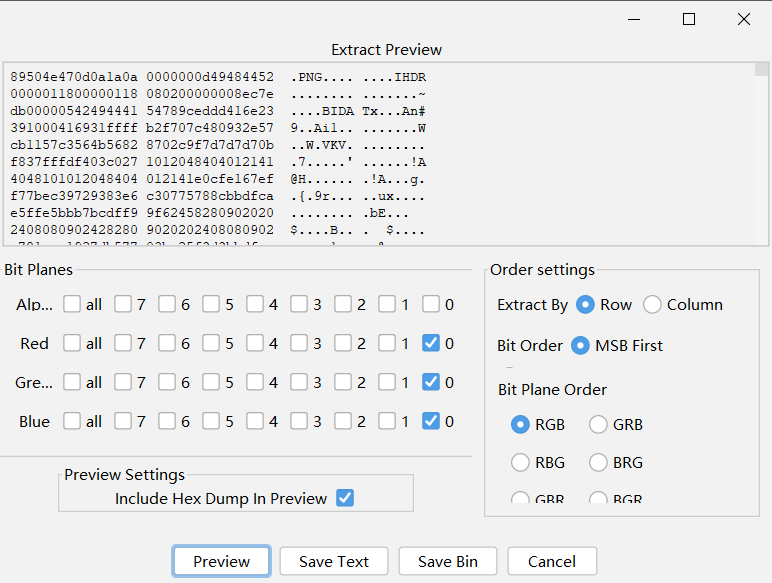Save extracted data with Save Bin
The image size is (772, 583).
click(448, 561)
